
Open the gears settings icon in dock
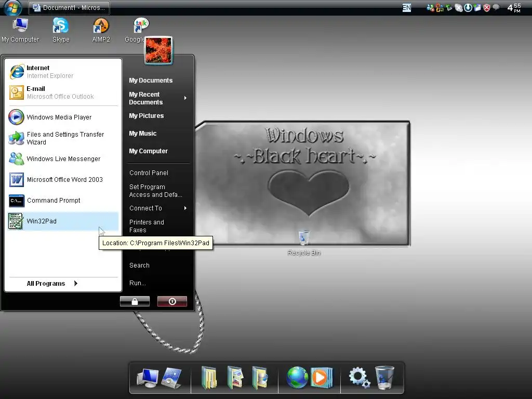point(360,377)
